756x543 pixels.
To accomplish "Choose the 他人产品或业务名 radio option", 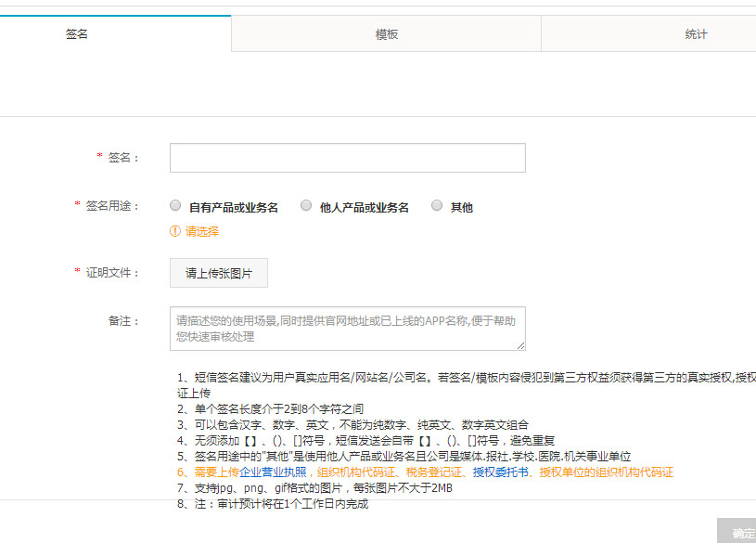I will point(306,206).
